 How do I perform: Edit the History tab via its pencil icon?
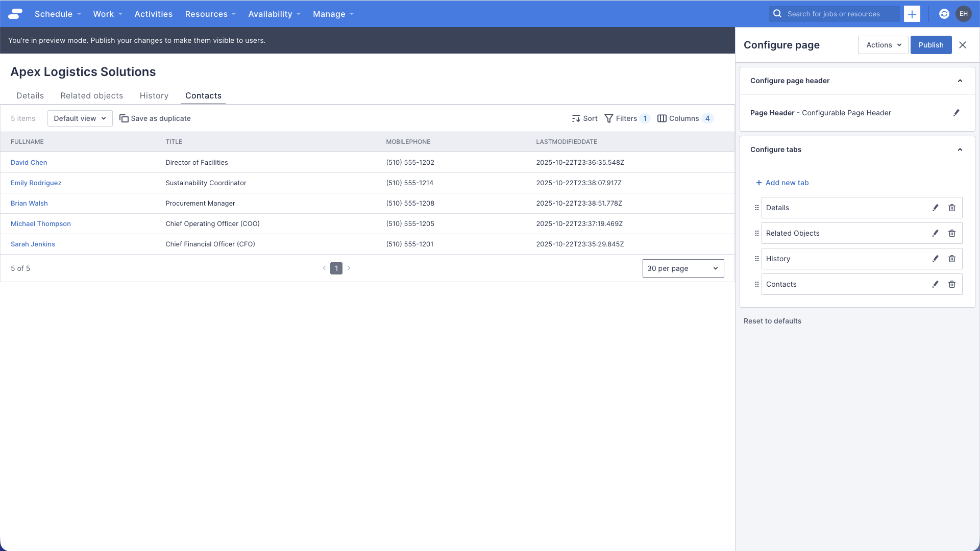[936, 259]
